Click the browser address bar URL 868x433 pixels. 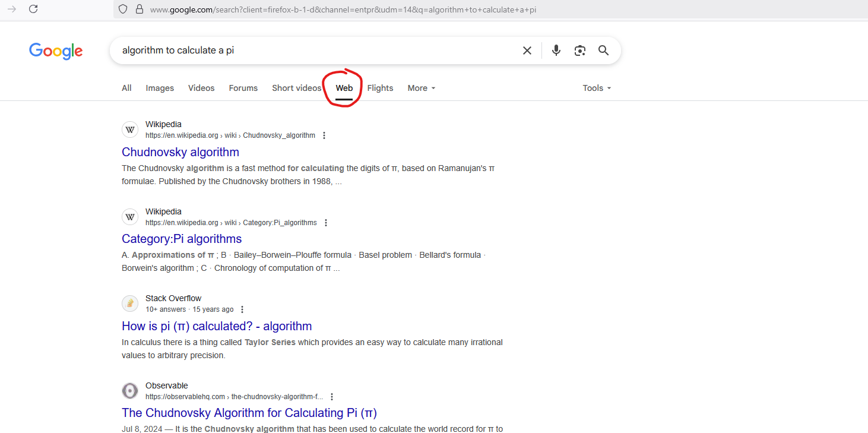click(x=343, y=10)
